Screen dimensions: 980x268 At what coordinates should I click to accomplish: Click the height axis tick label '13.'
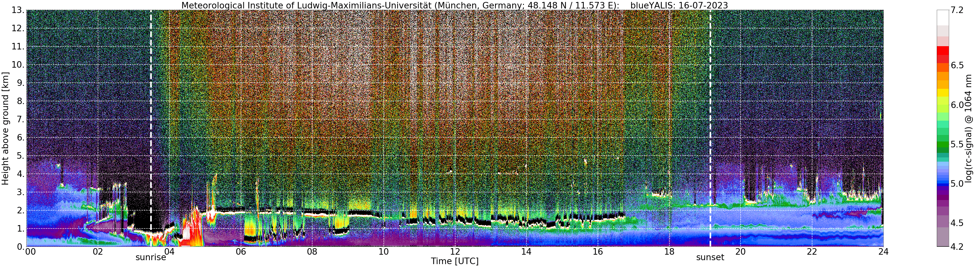(18, 10)
